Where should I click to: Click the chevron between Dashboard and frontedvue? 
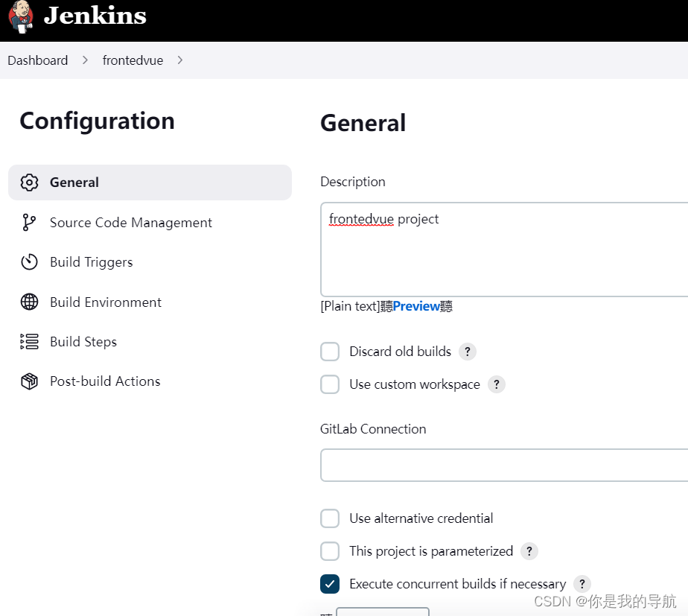84,60
